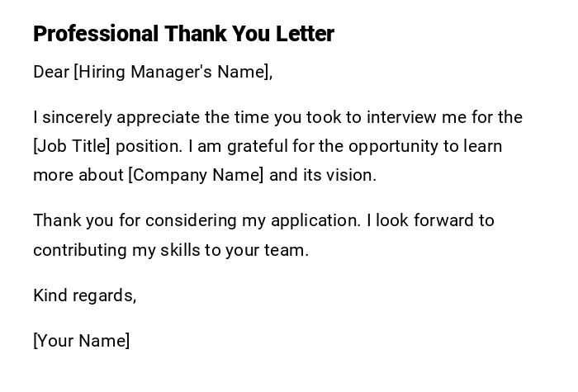Click the 'Professional Thank You Letter' heading
The height and width of the screenshot is (392, 578).
coord(183,34)
